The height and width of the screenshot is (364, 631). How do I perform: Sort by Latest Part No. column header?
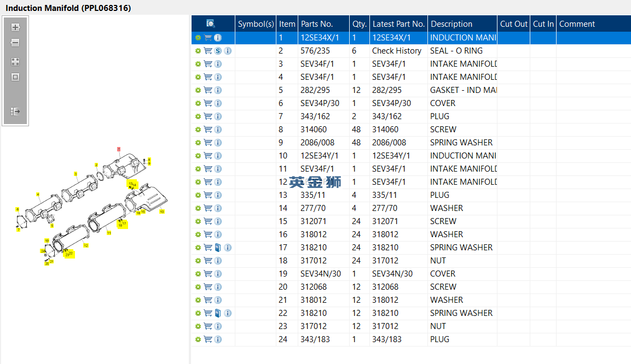[x=398, y=24]
